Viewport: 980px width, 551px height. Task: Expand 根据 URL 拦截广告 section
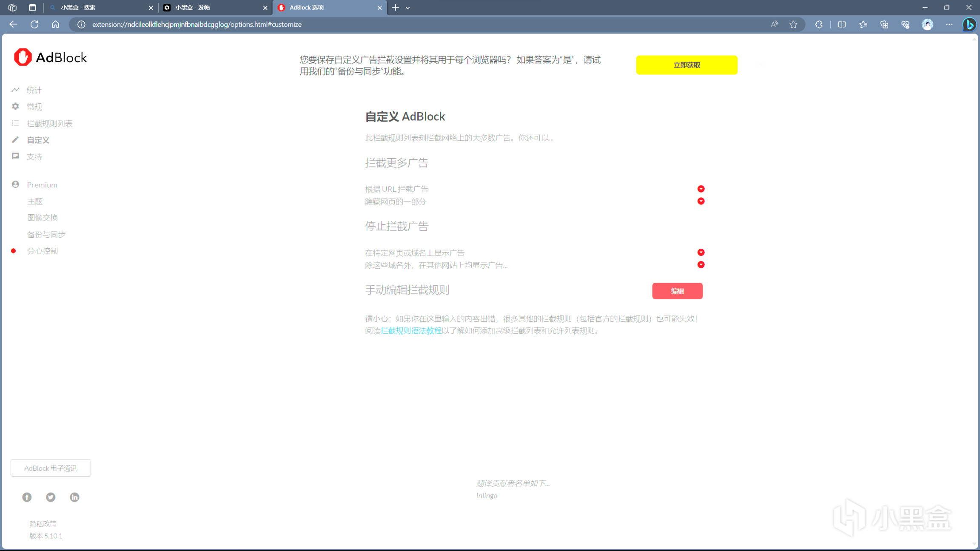point(701,189)
